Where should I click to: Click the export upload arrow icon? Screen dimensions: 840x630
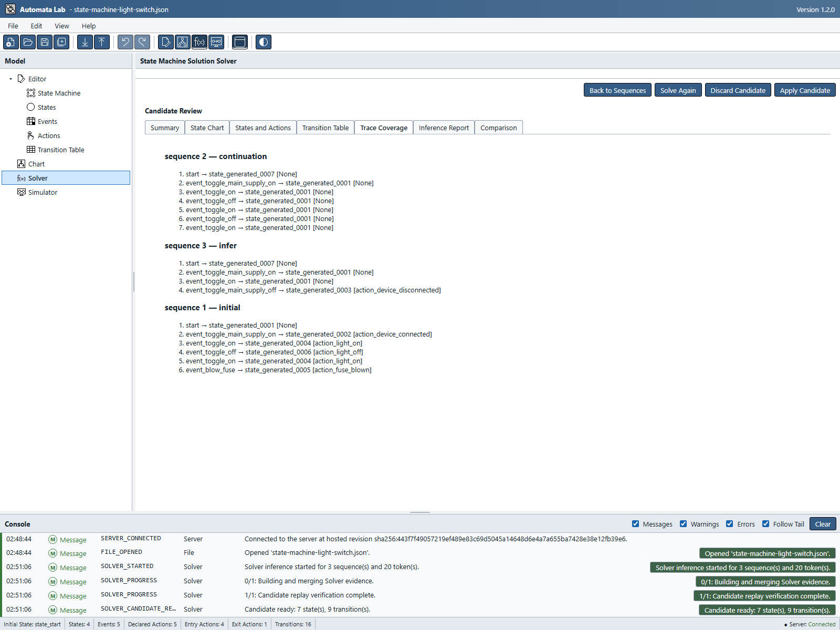102,42
